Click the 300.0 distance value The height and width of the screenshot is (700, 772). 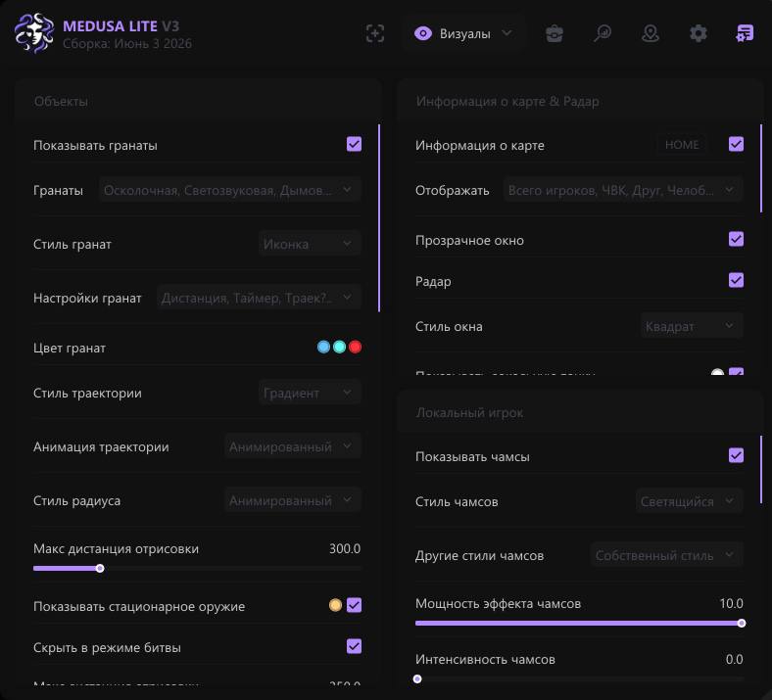pyautogui.click(x=345, y=548)
